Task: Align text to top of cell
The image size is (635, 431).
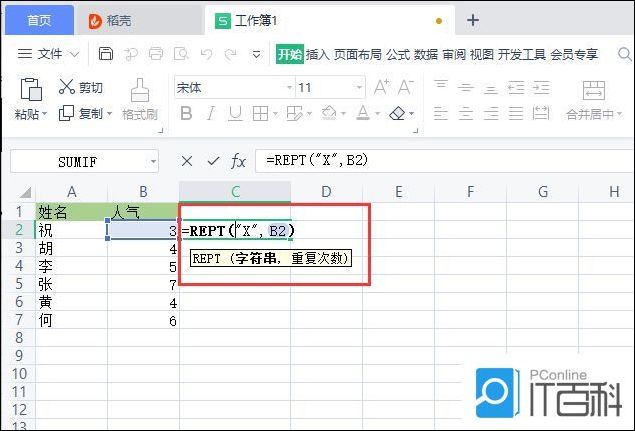Action: [x=441, y=84]
